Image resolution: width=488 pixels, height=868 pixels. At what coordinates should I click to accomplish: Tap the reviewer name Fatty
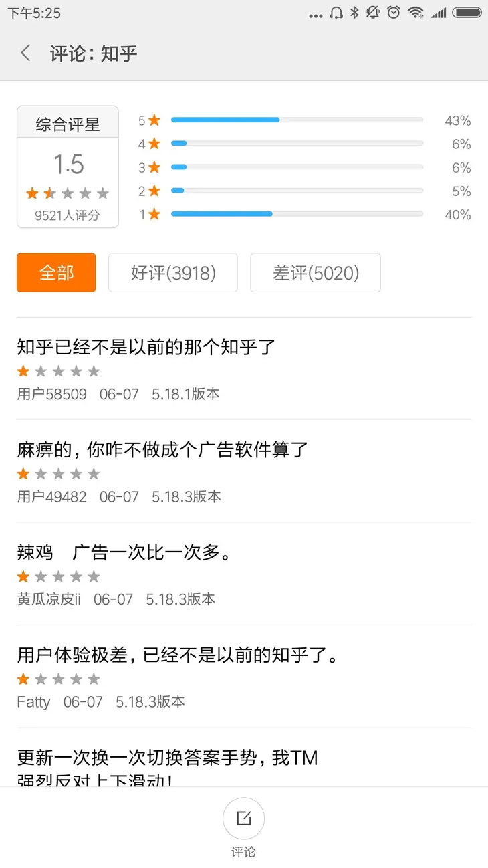click(x=33, y=701)
